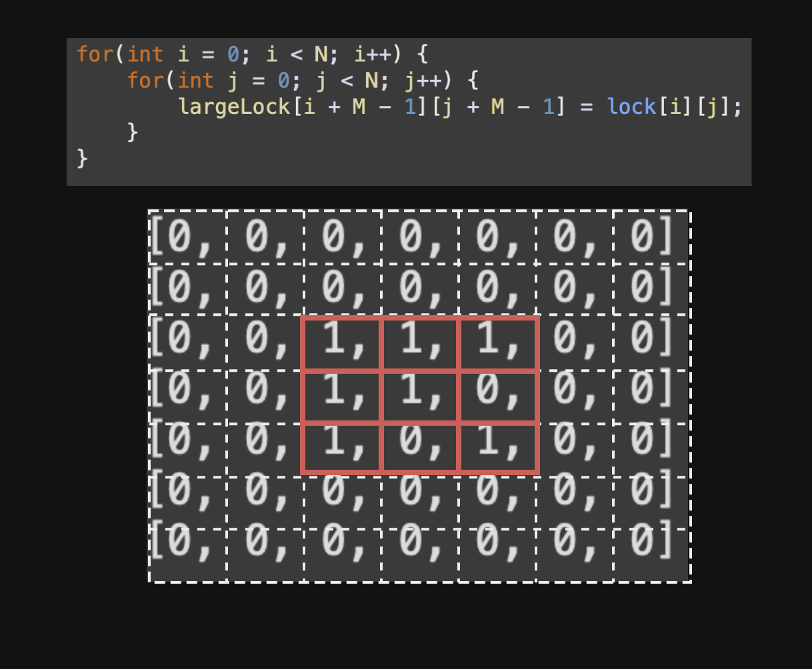Click the closing brace of the outer loop

82,159
